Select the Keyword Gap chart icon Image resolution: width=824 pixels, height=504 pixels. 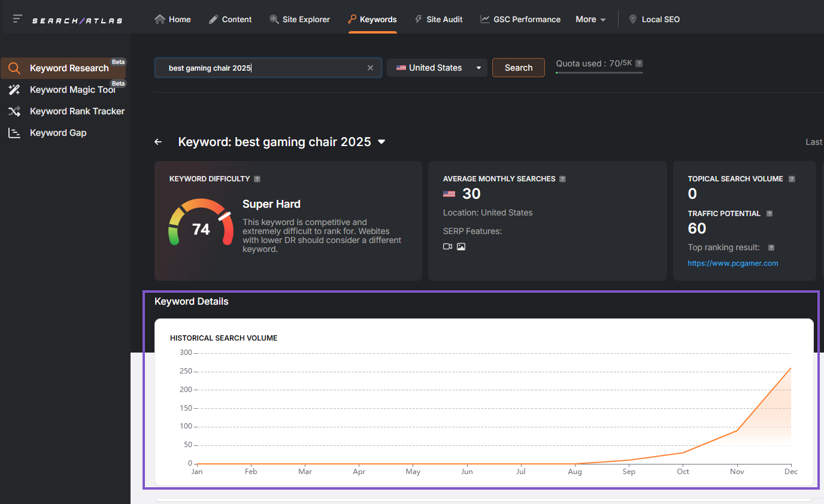point(14,132)
